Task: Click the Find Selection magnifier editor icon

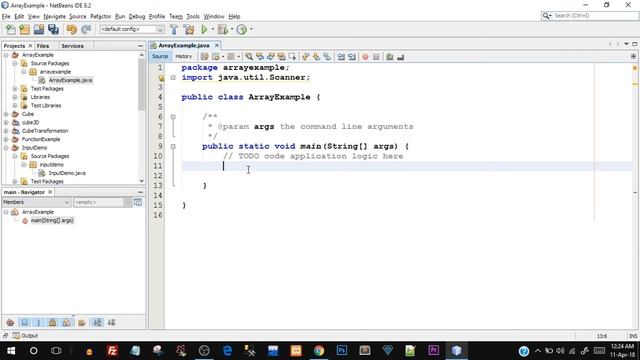Action: pyautogui.click(x=249, y=57)
